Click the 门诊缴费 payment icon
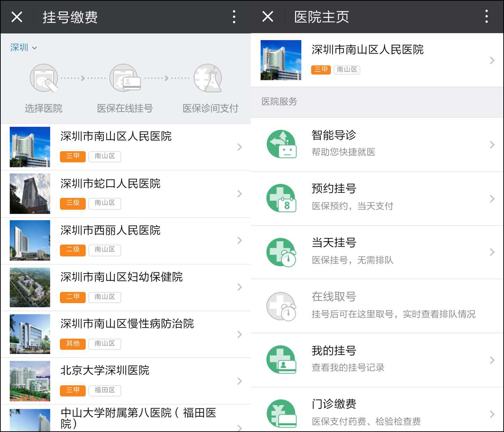504x432 pixels. [x=281, y=414]
